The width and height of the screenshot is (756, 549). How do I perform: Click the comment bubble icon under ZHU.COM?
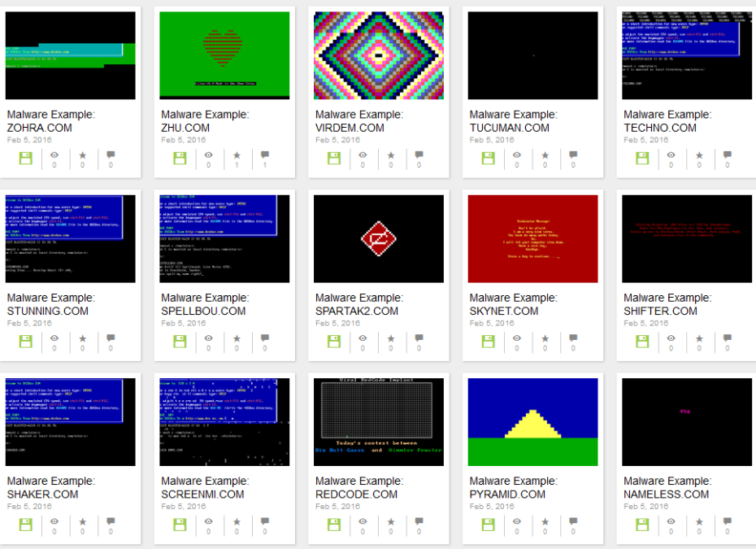point(264,155)
